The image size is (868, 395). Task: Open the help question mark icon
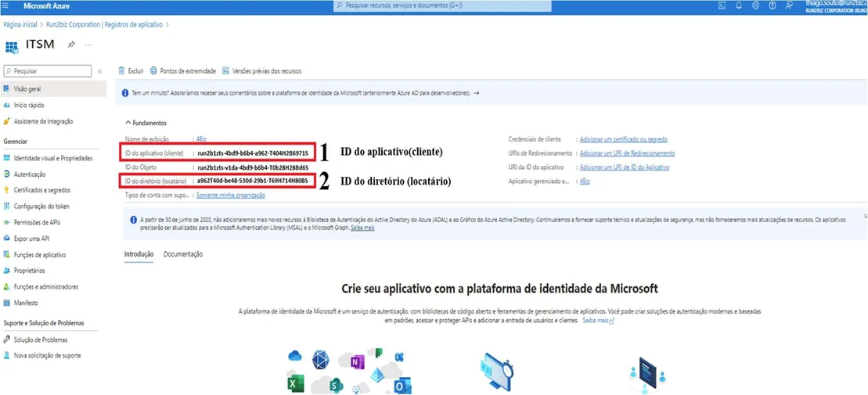773,5
